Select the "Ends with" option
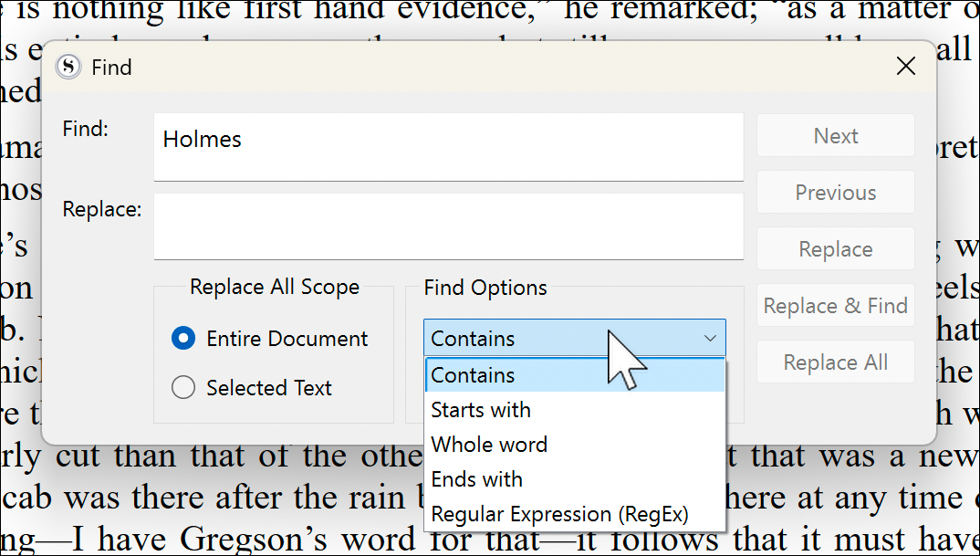This screenshot has width=980, height=556. coord(476,479)
